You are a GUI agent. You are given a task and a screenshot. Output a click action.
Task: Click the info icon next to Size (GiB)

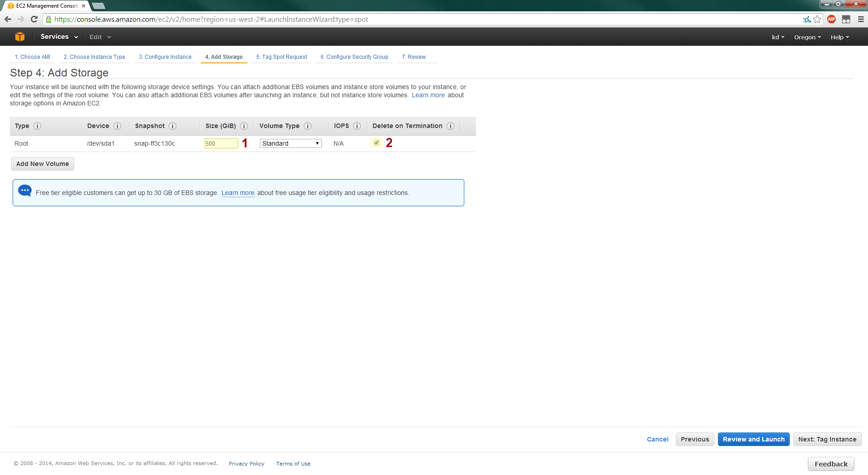pyautogui.click(x=244, y=126)
